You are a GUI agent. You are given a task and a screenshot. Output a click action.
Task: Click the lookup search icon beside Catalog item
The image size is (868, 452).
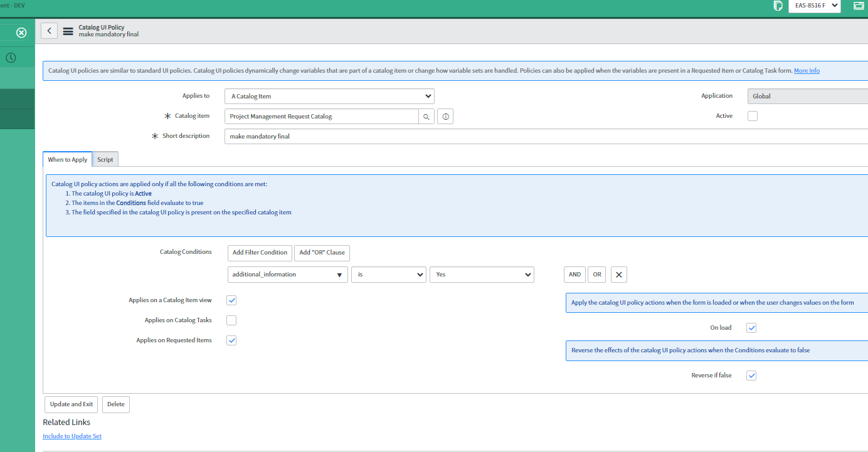coord(426,117)
